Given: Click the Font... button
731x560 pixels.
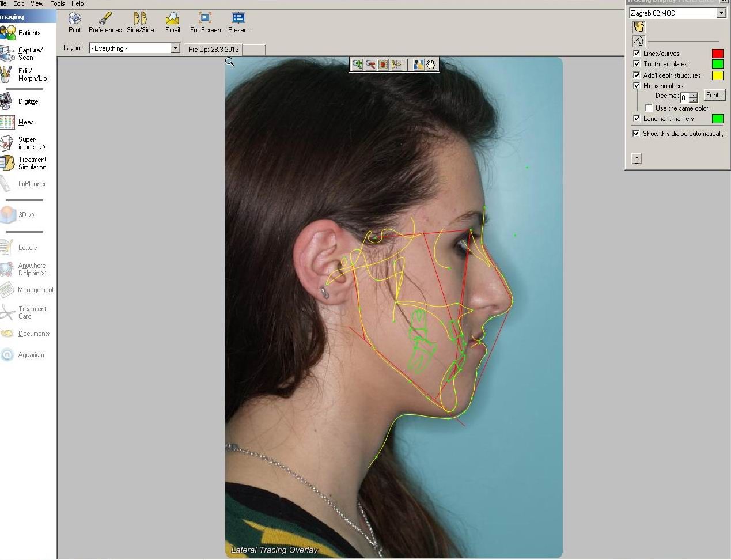Looking at the screenshot, I should tap(714, 96).
